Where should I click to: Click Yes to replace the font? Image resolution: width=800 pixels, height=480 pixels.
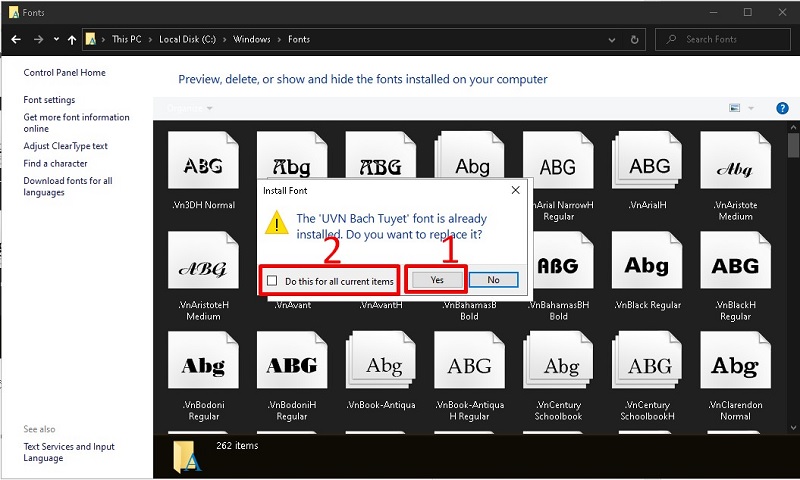[x=437, y=280]
